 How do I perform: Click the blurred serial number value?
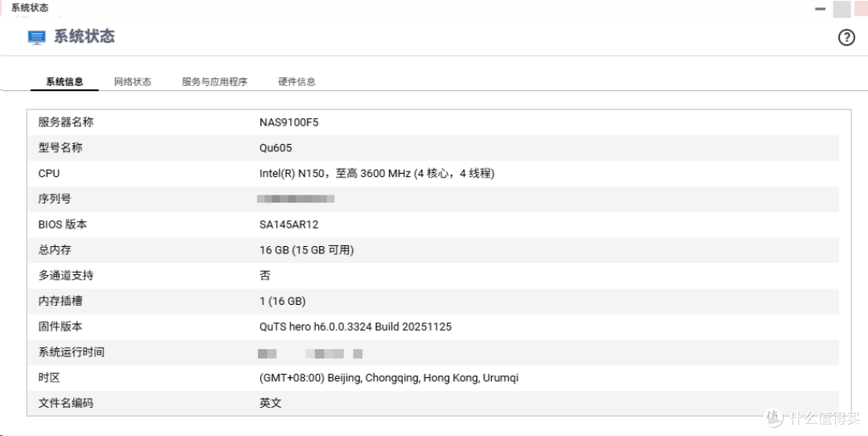pos(296,199)
